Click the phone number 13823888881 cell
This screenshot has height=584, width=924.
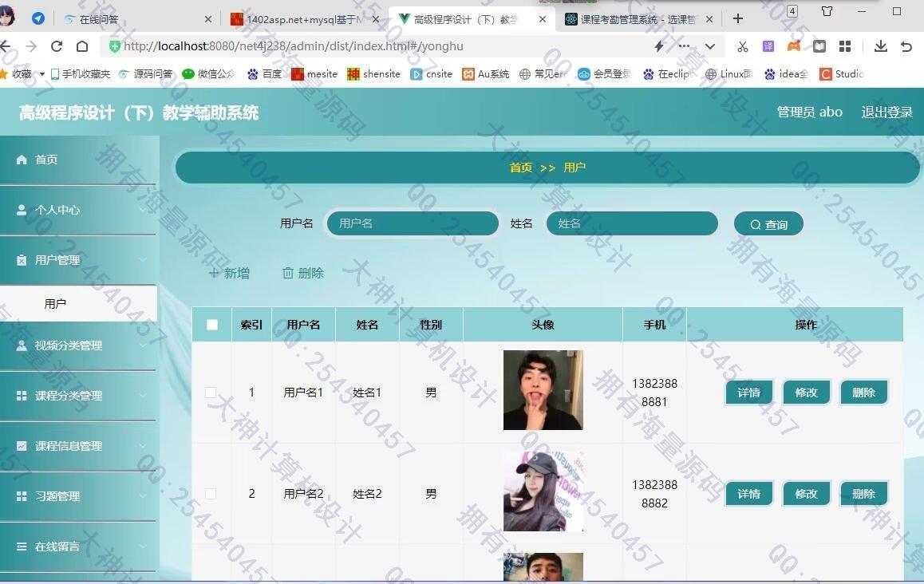654,393
